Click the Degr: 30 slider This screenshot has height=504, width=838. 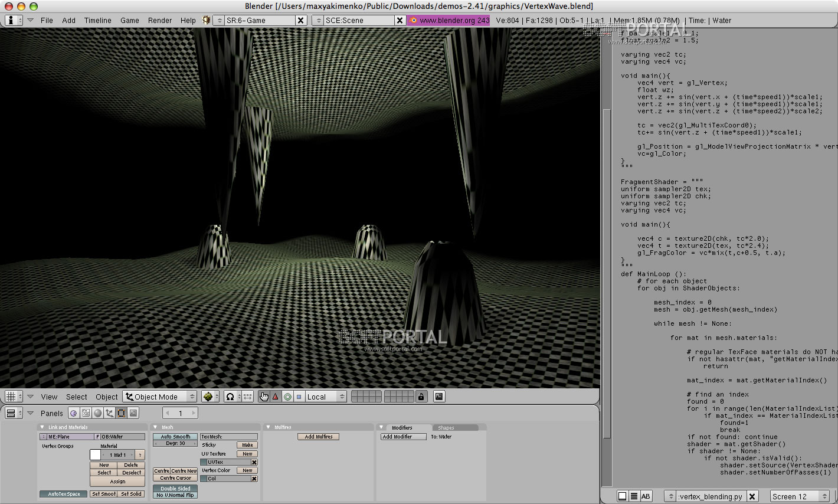point(175,443)
